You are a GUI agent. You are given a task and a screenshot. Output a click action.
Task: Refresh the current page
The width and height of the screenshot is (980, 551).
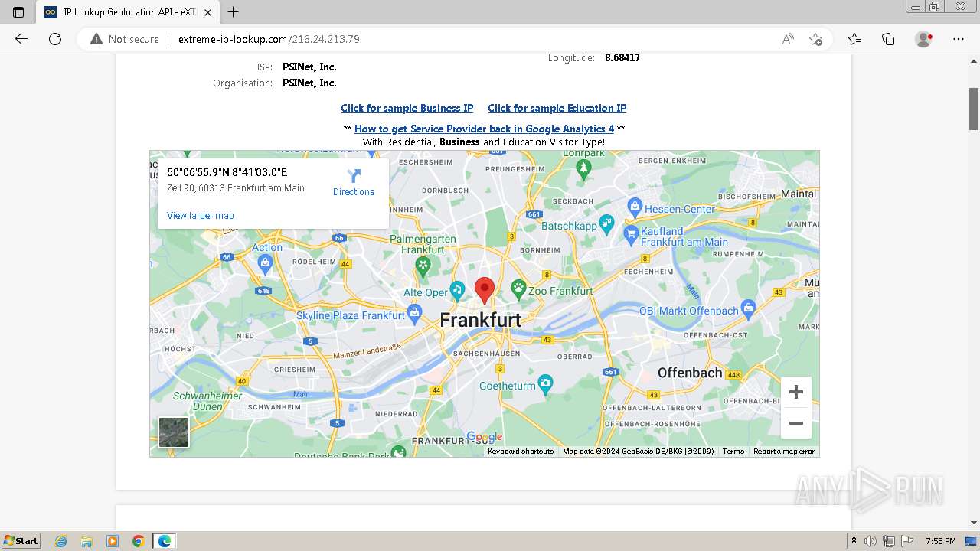pos(55,39)
